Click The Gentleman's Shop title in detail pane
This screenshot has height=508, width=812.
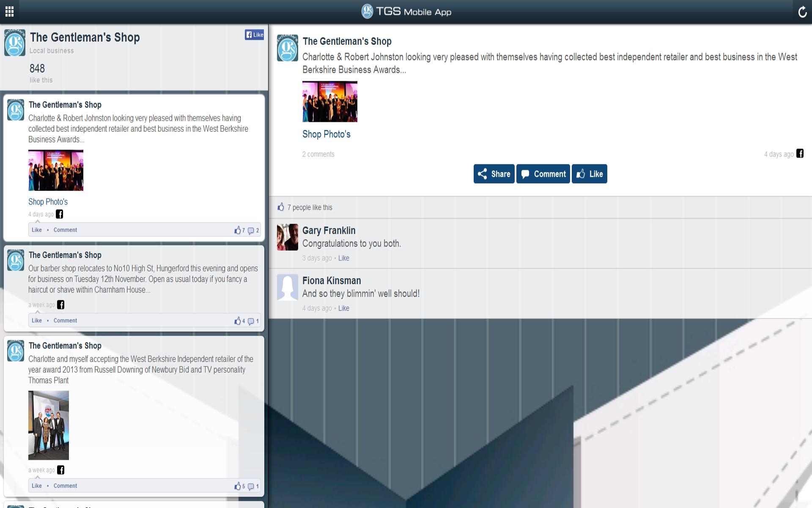coord(347,41)
